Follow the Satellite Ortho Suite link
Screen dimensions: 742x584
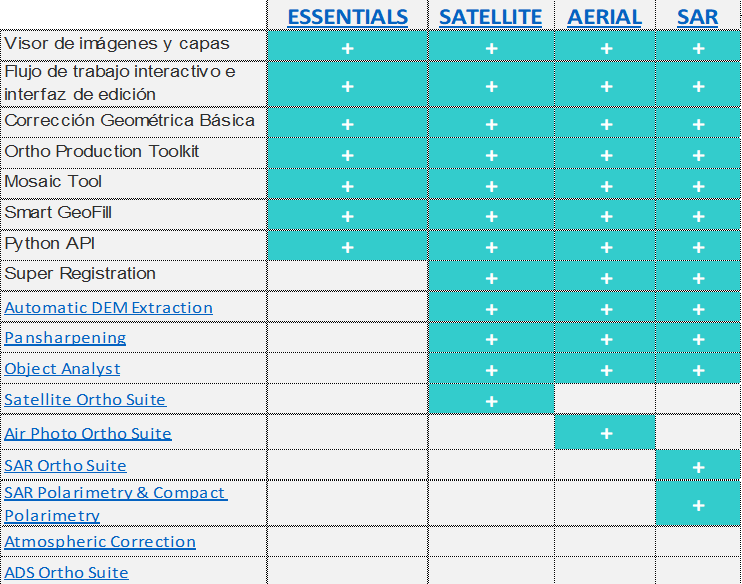(85, 399)
